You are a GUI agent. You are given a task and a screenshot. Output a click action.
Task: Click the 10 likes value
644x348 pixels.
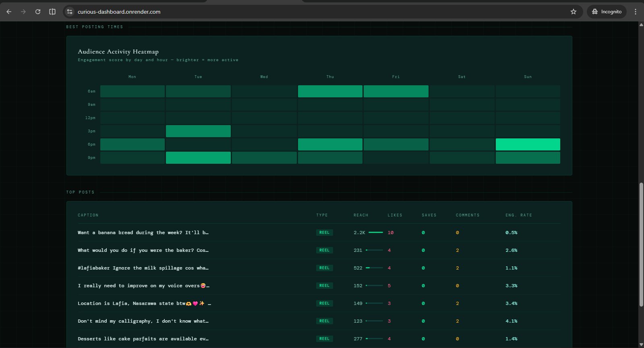391,233
